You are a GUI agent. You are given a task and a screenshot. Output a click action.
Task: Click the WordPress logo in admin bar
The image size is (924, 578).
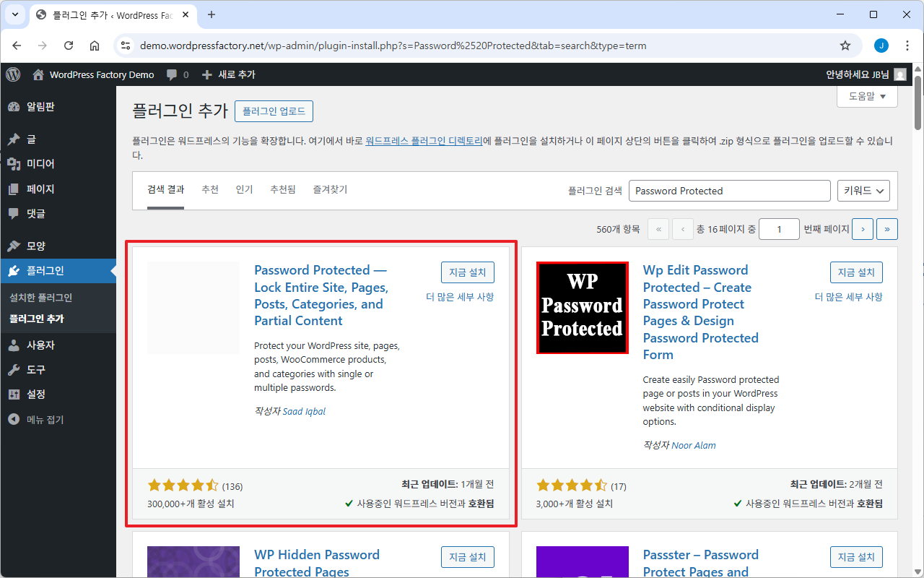click(x=13, y=74)
